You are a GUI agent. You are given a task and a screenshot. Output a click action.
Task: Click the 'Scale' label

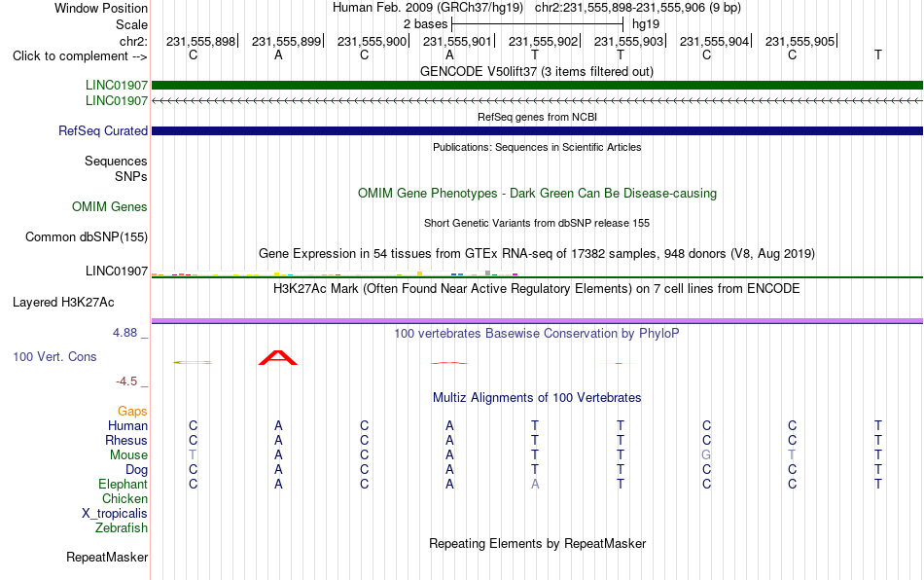coord(131,24)
